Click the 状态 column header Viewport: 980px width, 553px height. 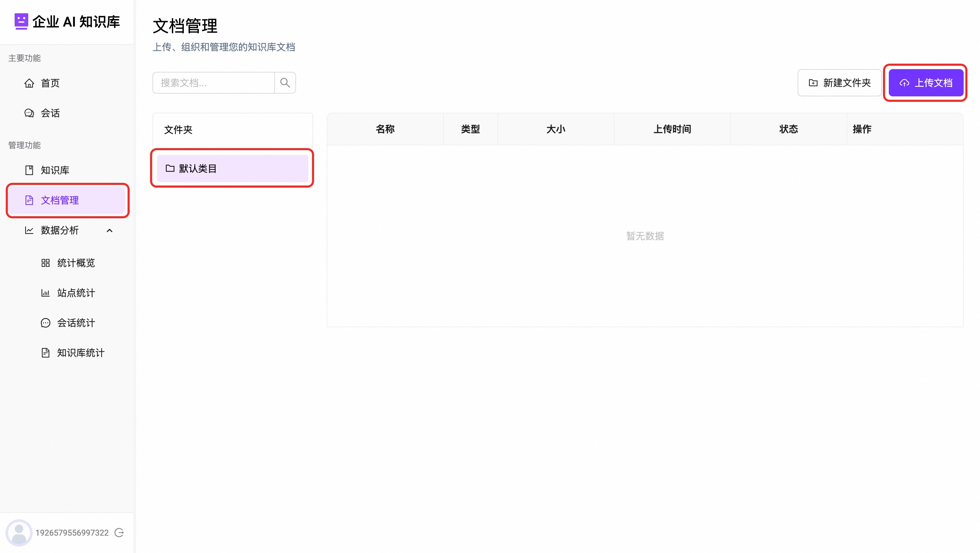coord(788,129)
